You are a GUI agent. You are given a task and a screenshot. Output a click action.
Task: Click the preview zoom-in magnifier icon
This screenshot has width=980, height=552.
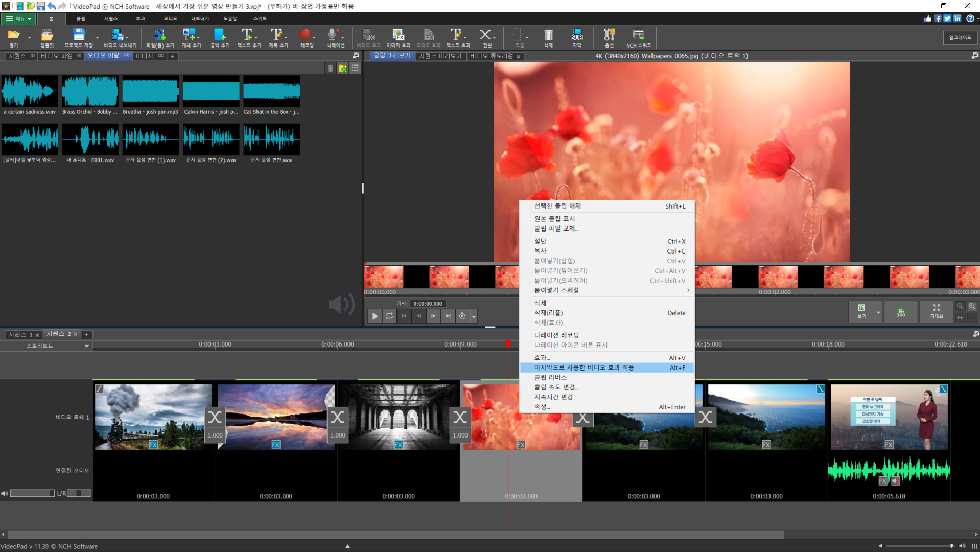tap(972, 306)
